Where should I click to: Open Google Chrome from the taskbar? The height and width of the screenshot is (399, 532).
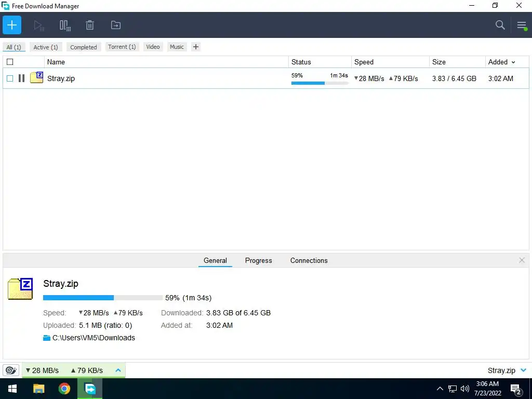64,389
